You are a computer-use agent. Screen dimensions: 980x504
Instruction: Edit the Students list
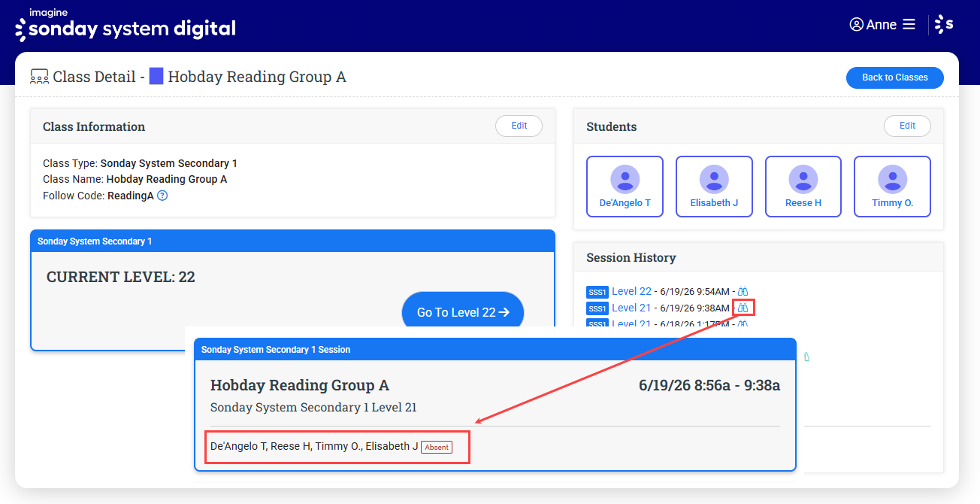pyautogui.click(x=907, y=126)
